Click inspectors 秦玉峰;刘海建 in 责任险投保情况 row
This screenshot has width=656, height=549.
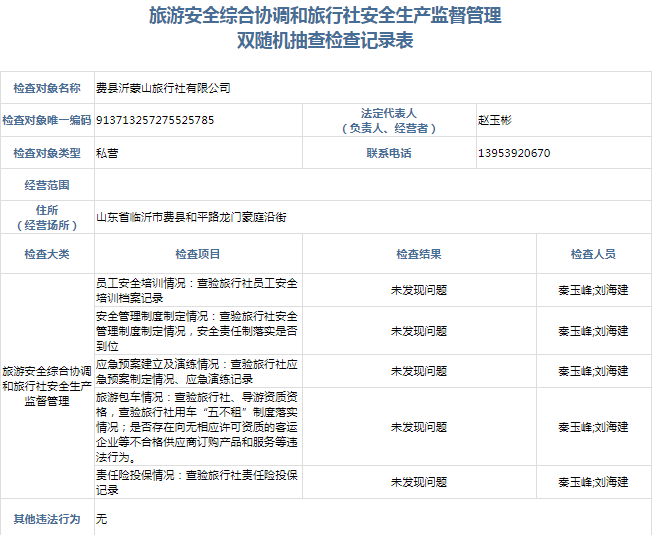coord(593,483)
